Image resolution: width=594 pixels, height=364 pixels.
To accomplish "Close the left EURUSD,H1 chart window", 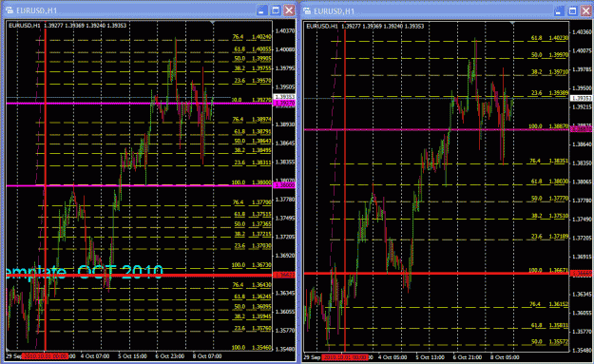I will (x=290, y=10).
